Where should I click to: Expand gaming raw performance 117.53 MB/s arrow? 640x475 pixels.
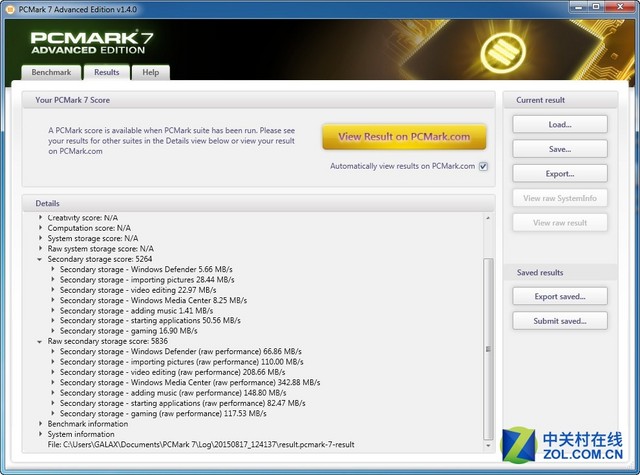[x=53, y=413]
